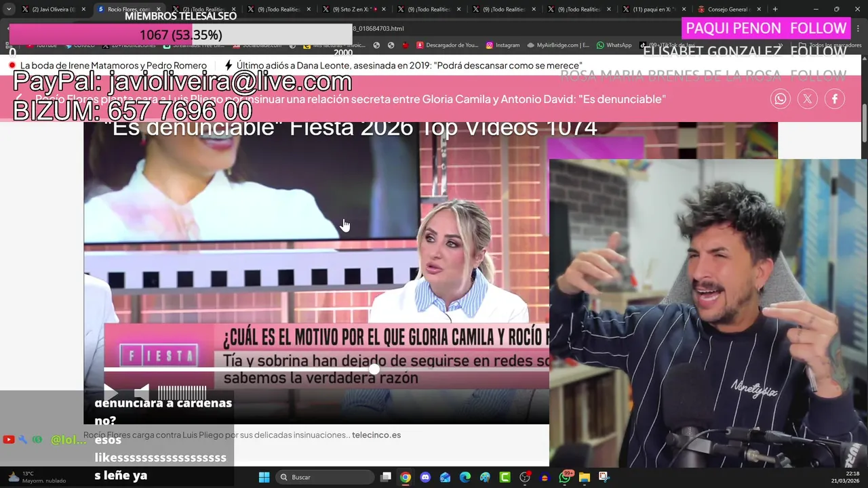The width and height of the screenshot is (868, 488).
Task: Open a new browser tab
Action: click(x=775, y=9)
